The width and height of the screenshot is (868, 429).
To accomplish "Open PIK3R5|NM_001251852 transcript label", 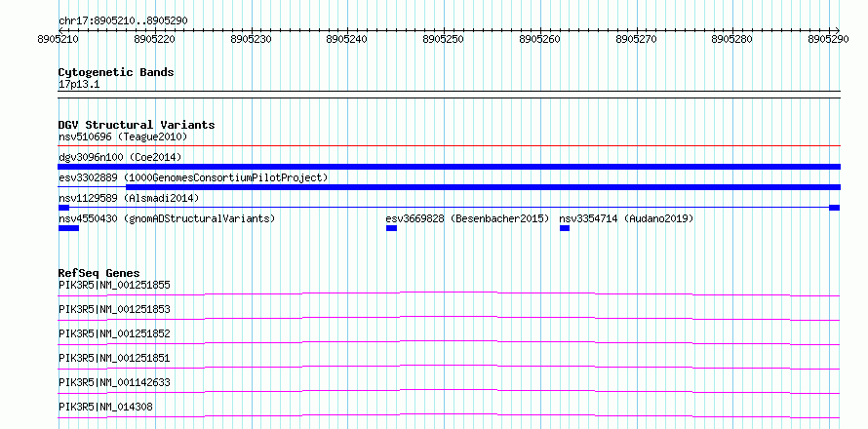I will point(114,333).
